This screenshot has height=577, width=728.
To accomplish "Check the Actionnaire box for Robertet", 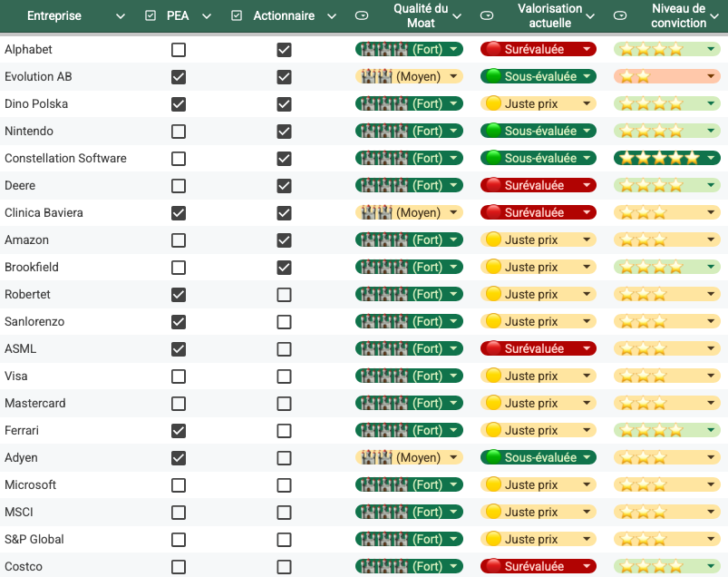I will coord(284,295).
